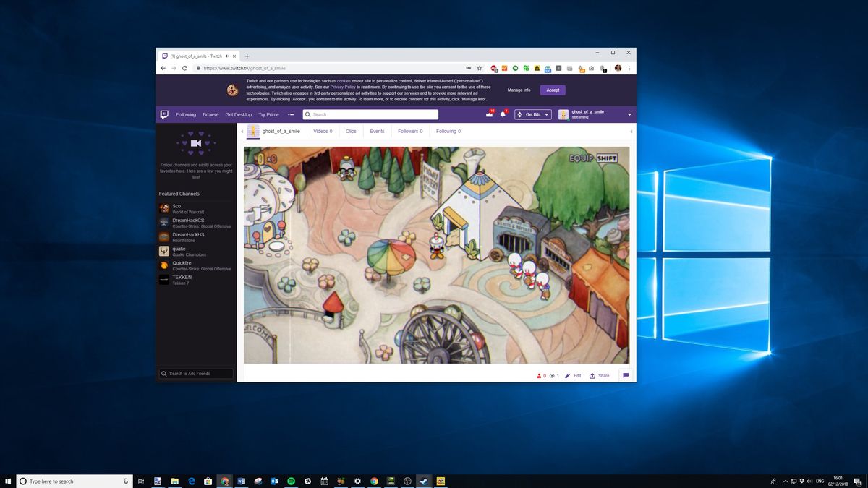The width and height of the screenshot is (868, 488).
Task: Expand the Chrome menu with three dots
Action: click(629, 67)
